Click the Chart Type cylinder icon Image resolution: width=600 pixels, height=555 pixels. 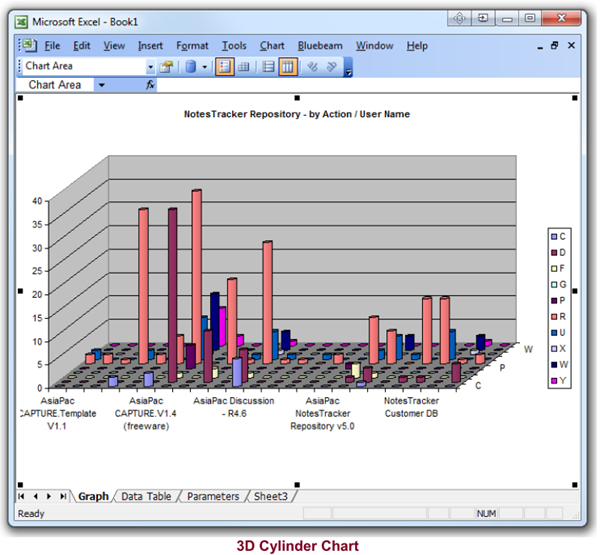pyautogui.click(x=190, y=66)
